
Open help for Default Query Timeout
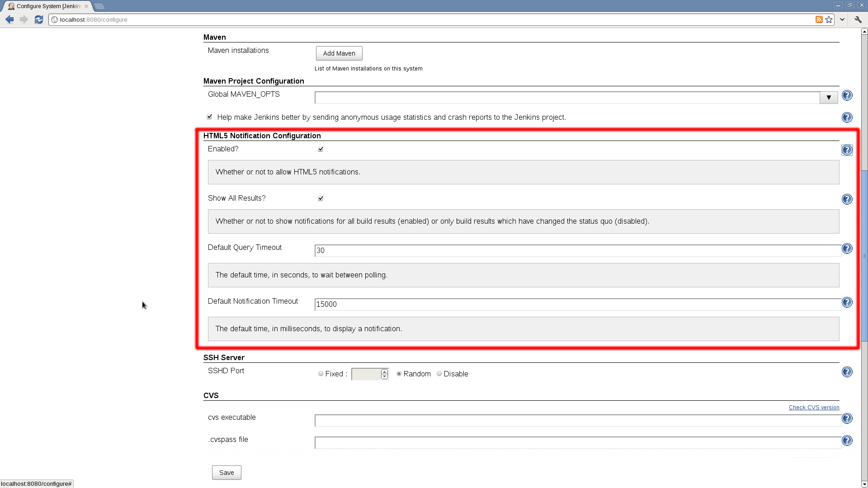tap(847, 249)
